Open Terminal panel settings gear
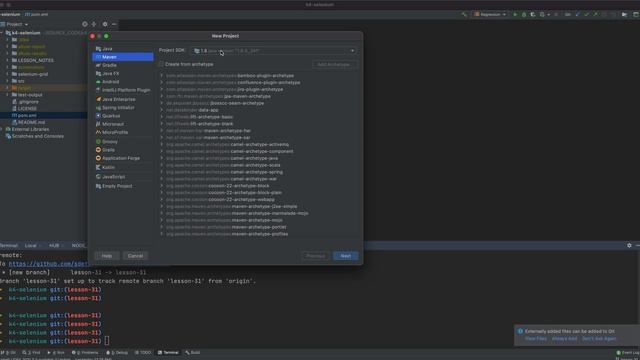 [629, 245]
